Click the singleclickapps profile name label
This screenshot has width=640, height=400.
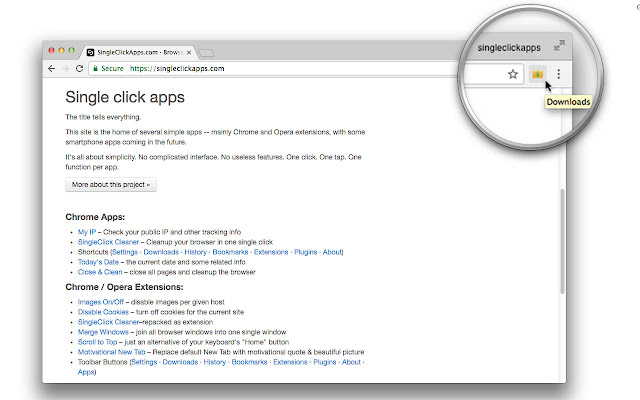(509, 48)
